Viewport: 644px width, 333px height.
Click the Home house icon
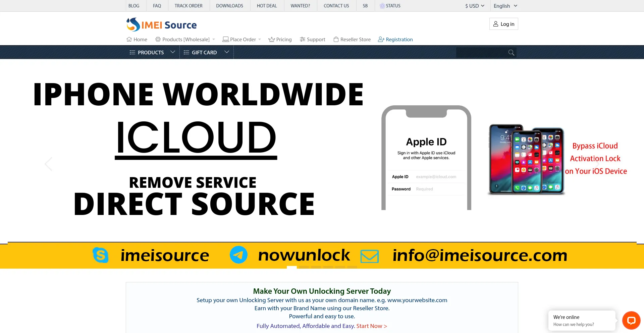pyautogui.click(x=129, y=39)
